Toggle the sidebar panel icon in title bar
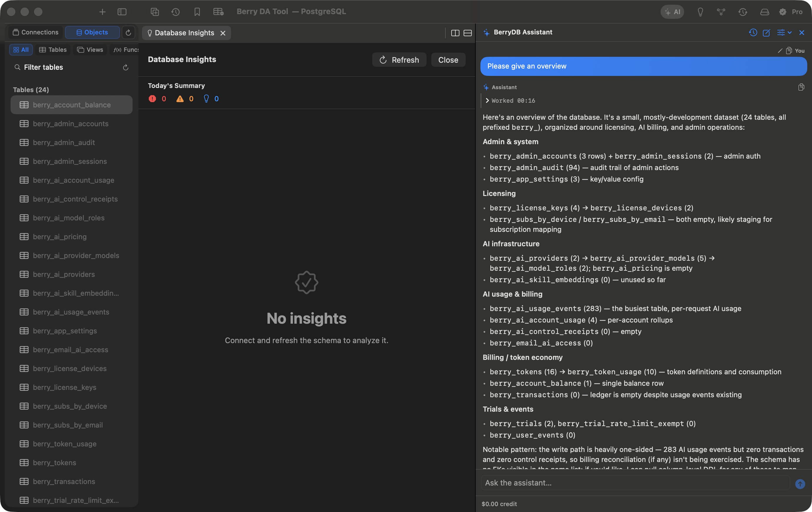The height and width of the screenshot is (512, 812). click(122, 12)
